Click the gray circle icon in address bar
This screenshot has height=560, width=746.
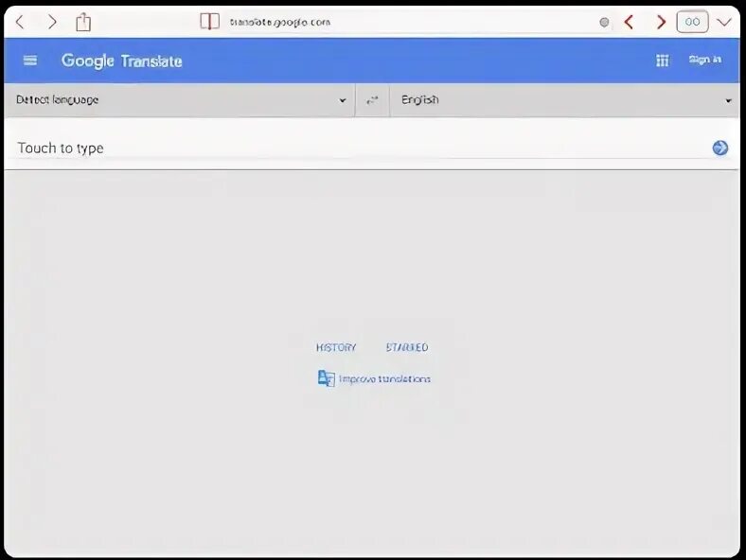tap(604, 23)
